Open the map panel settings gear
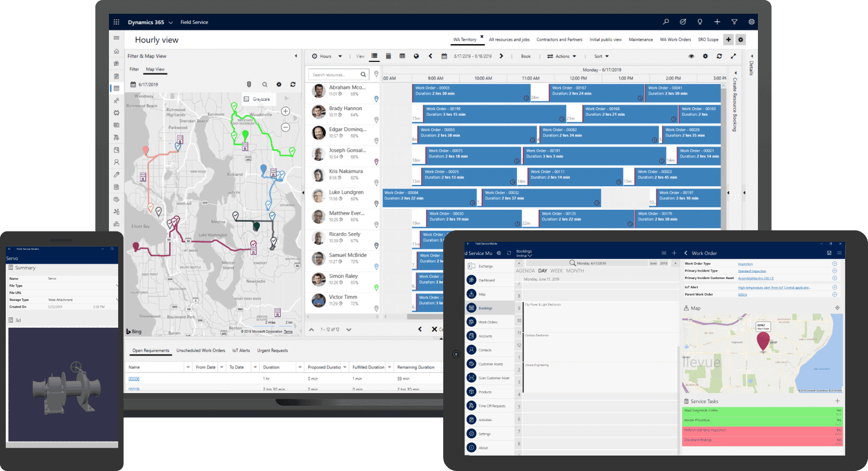The image size is (868, 471). [x=279, y=84]
